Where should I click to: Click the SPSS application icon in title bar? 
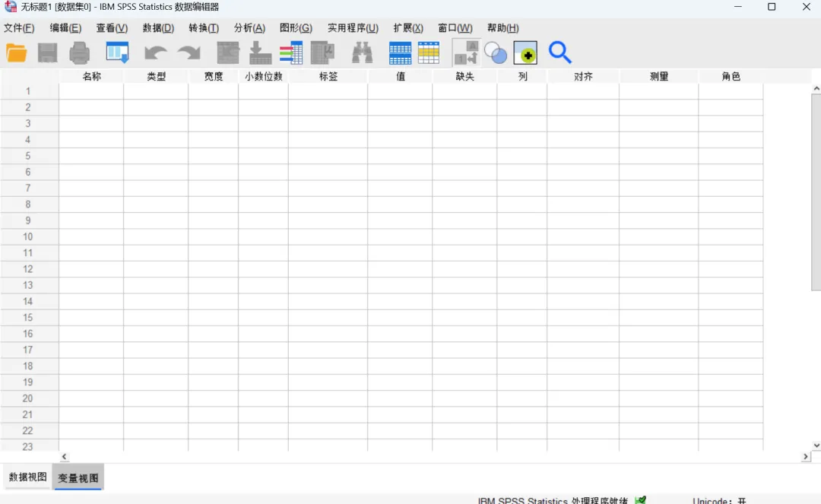coord(11,7)
